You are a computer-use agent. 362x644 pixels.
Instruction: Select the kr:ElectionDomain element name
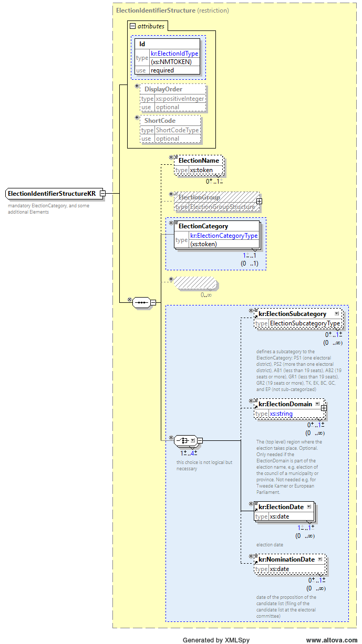pyautogui.click(x=286, y=404)
